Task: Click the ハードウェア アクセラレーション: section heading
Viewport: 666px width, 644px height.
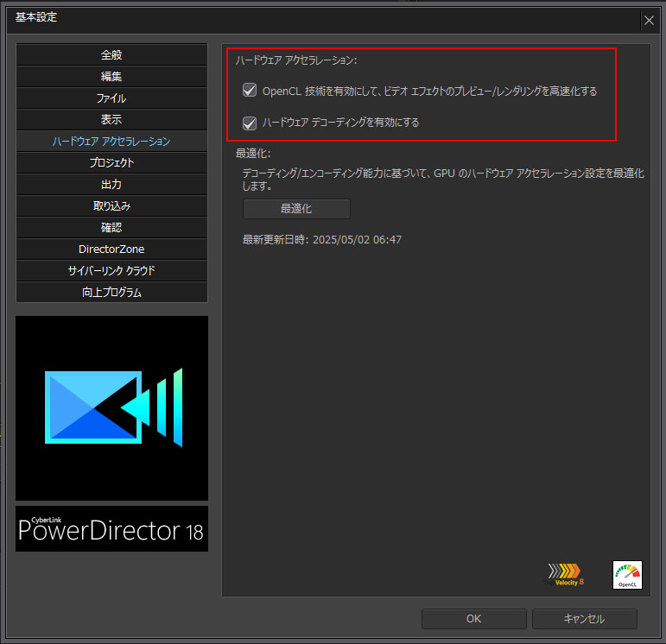Action: [x=296, y=60]
